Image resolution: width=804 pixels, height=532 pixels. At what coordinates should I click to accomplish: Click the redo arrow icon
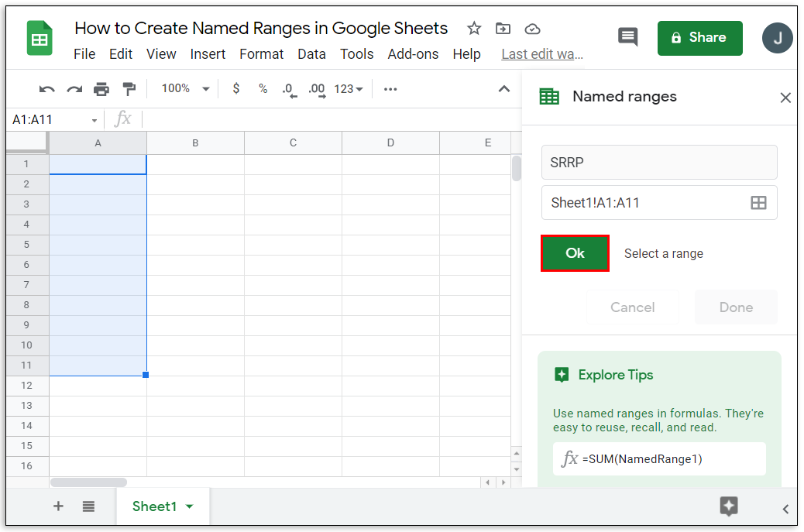[x=74, y=89]
